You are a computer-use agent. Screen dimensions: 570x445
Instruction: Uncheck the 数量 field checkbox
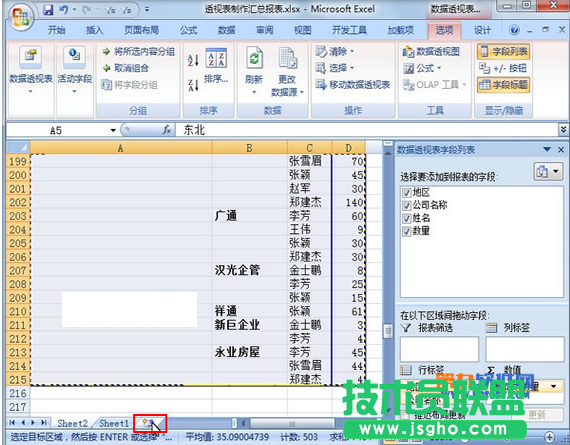tap(406, 231)
